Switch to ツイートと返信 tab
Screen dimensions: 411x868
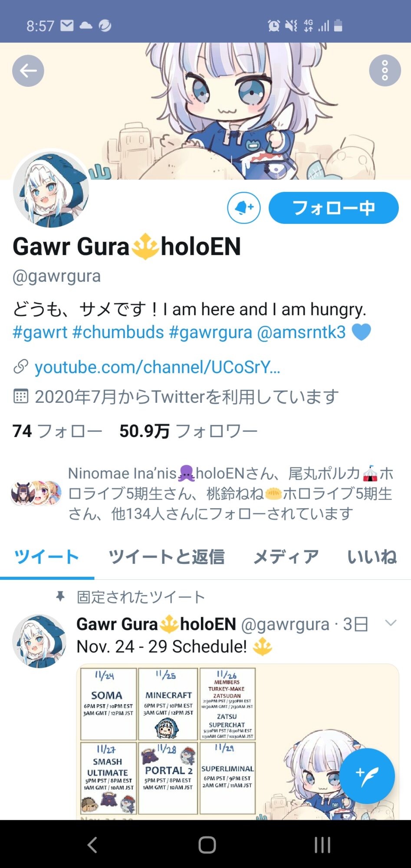coord(166,556)
